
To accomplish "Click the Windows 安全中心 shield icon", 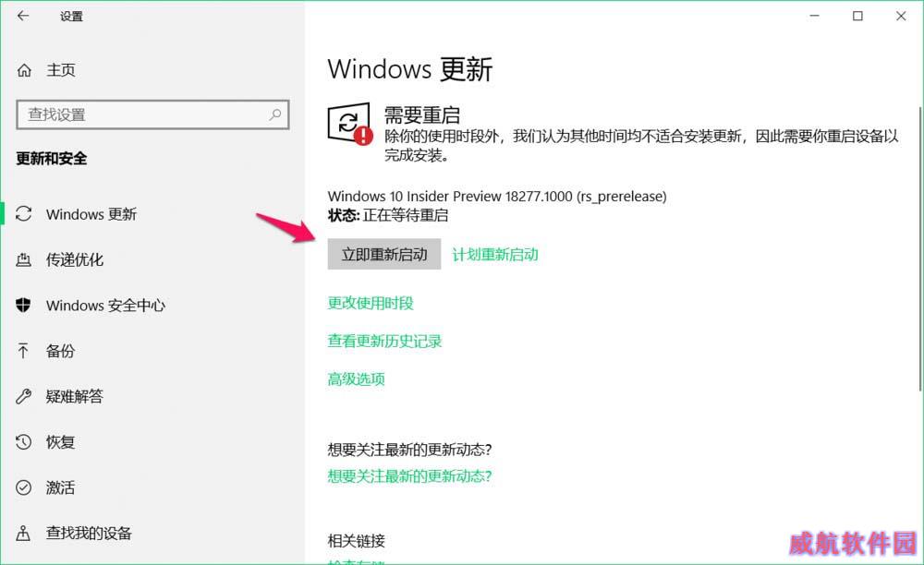I will click(x=24, y=305).
